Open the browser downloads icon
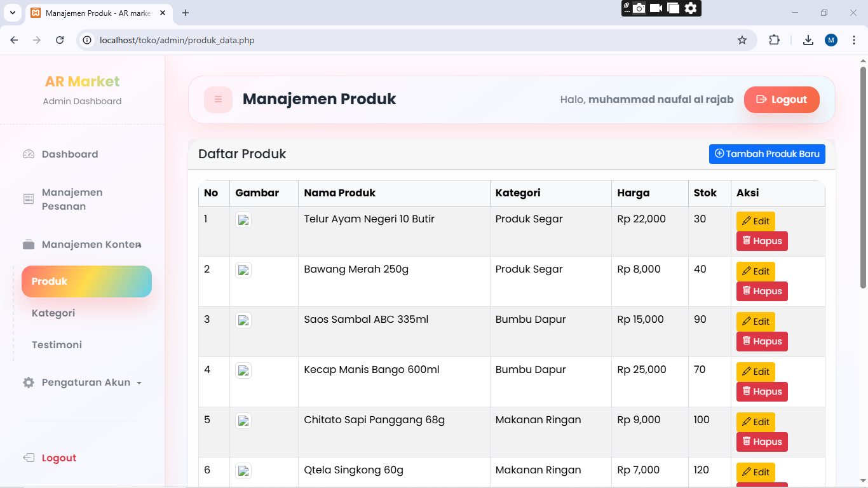Image resolution: width=868 pixels, height=488 pixels. 808,40
